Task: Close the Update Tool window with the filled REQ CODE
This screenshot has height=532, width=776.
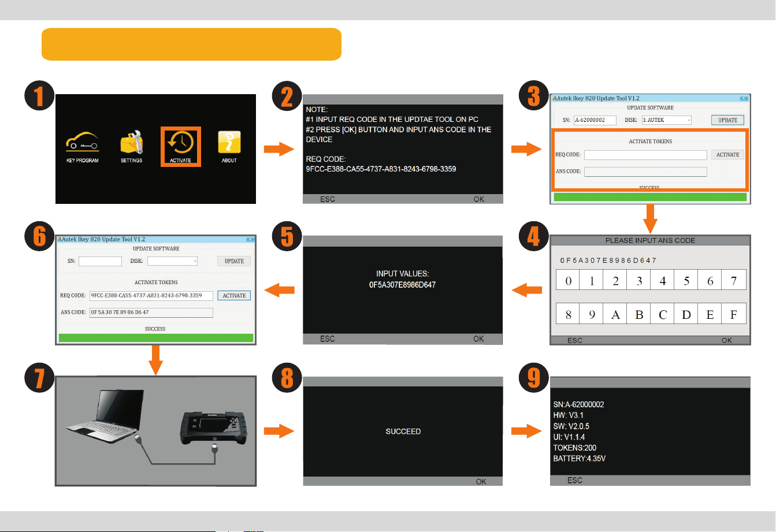Action: tap(250, 239)
